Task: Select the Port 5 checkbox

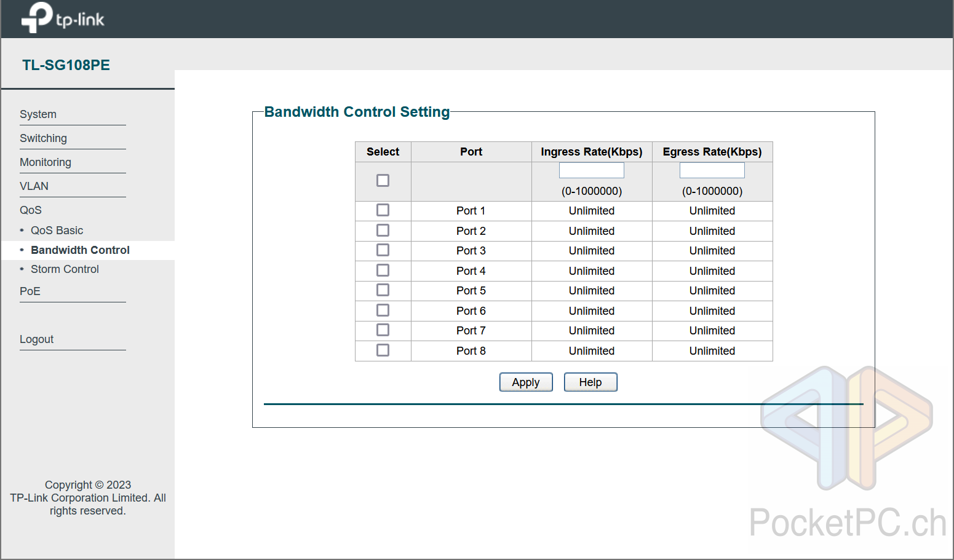Action: [383, 290]
